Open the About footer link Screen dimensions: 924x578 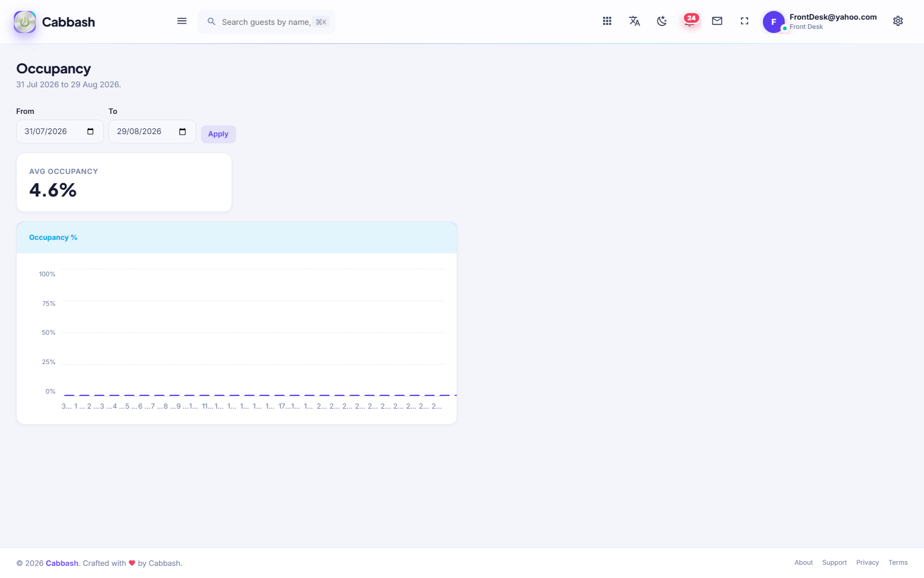(x=803, y=562)
